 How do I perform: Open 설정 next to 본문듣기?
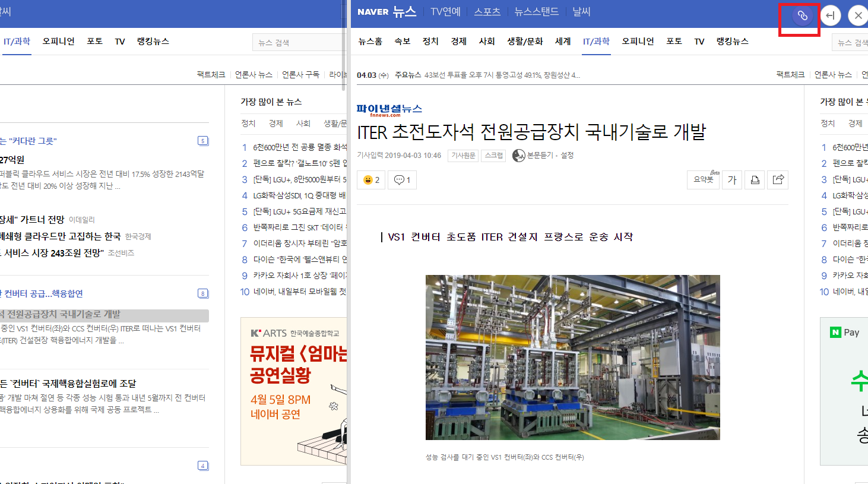tap(567, 155)
